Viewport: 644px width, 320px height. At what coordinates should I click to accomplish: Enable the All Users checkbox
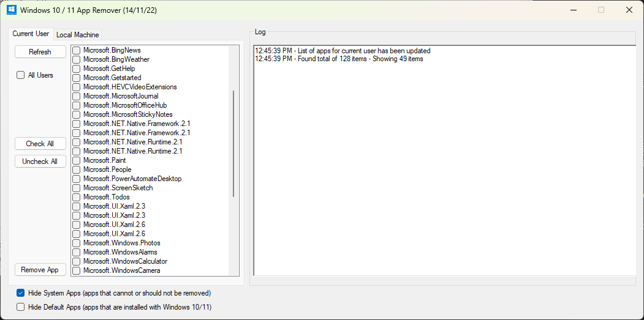[x=21, y=75]
